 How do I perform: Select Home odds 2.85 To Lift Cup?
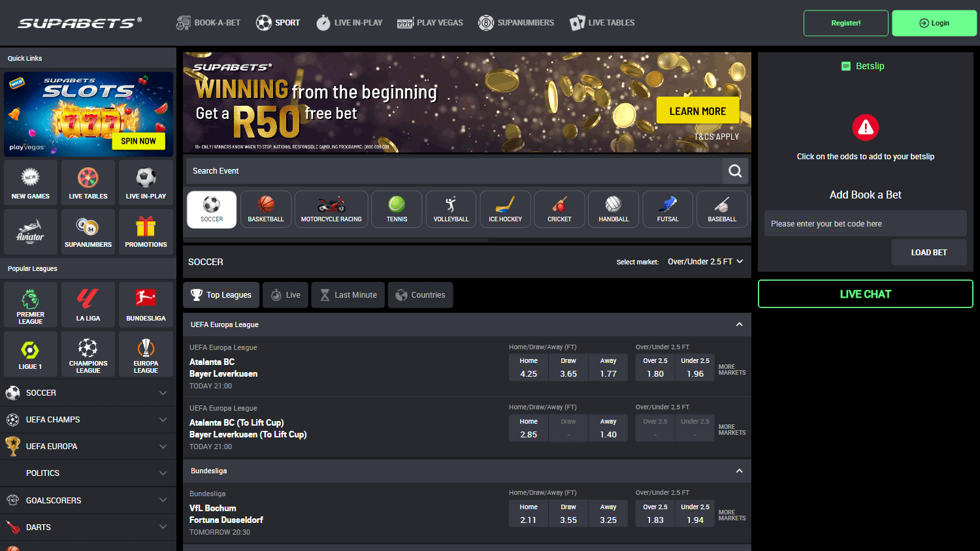pos(529,428)
